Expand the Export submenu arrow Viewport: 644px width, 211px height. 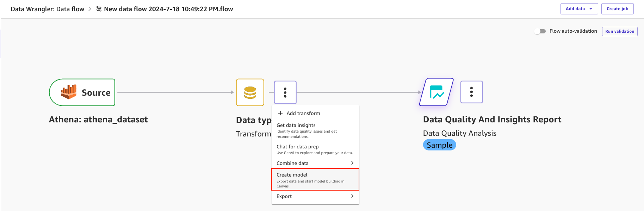point(352,196)
